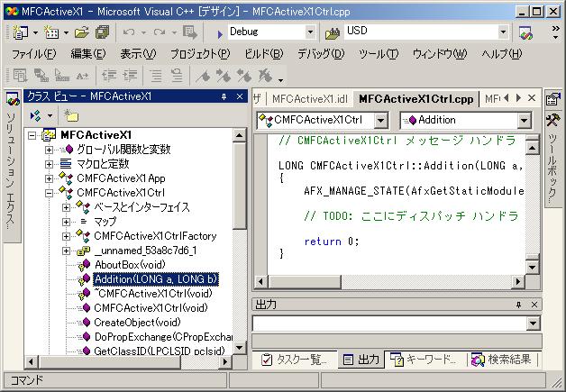Open the ファイル(F) menu

pyautogui.click(x=34, y=54)
